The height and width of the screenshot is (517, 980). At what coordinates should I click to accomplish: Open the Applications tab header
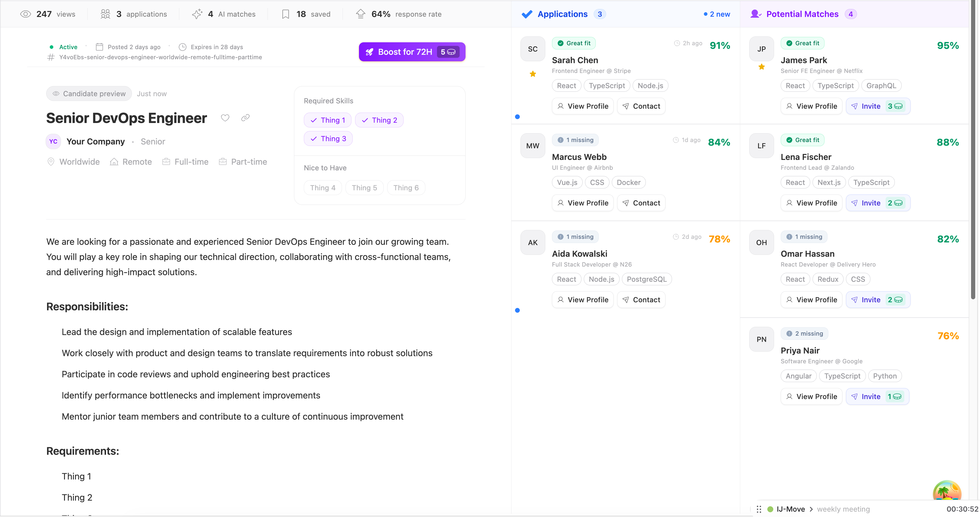click(562, 14)
